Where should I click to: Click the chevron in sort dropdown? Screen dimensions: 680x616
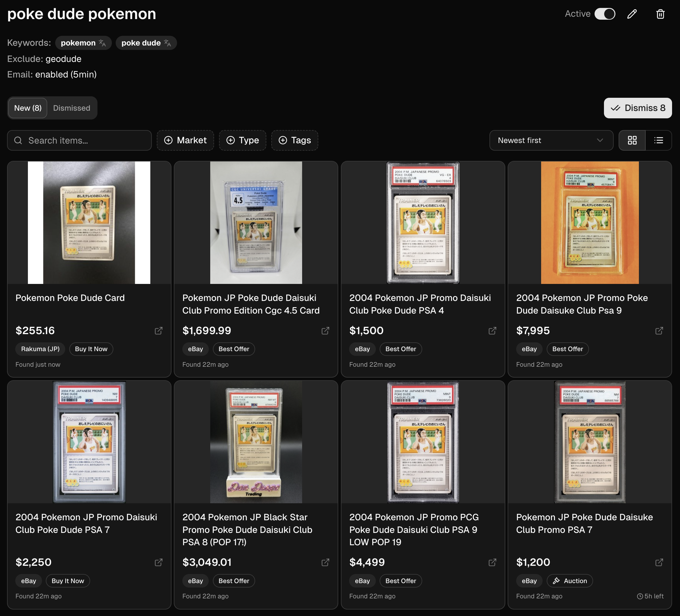coord(600,140)
